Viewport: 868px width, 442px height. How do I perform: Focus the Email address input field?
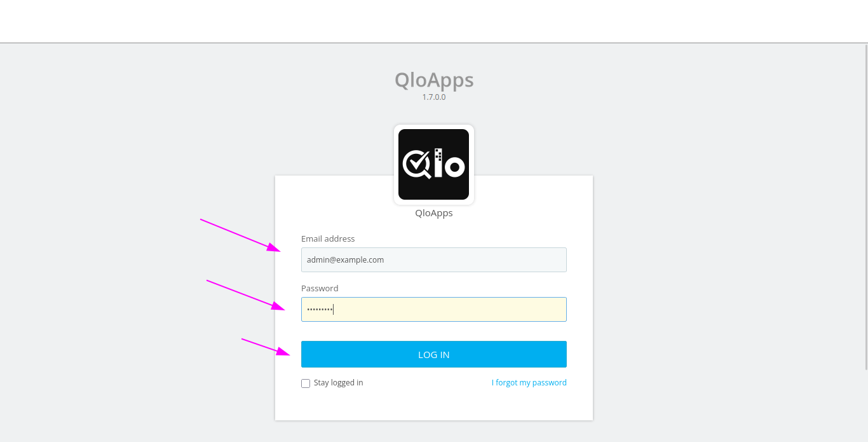[434, 259]
